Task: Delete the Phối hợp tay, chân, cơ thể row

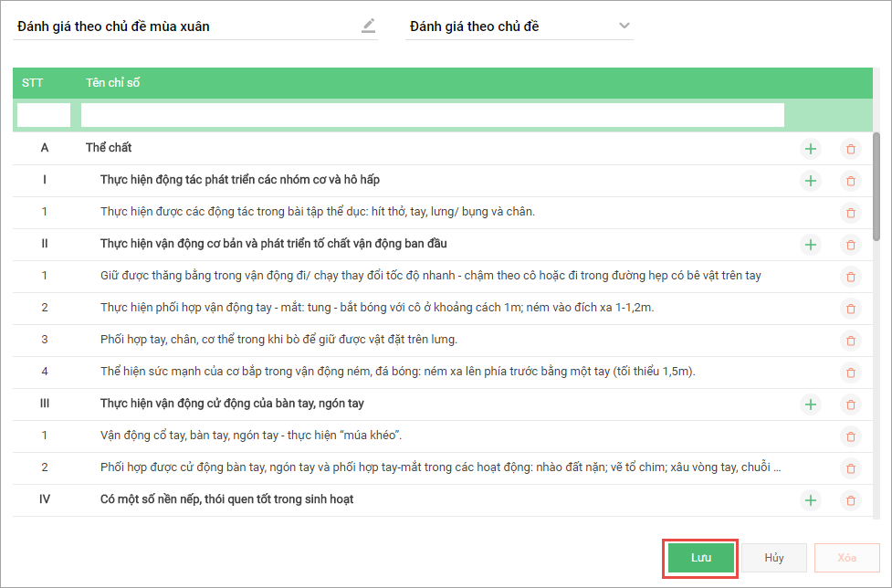Action: (851, 340)
